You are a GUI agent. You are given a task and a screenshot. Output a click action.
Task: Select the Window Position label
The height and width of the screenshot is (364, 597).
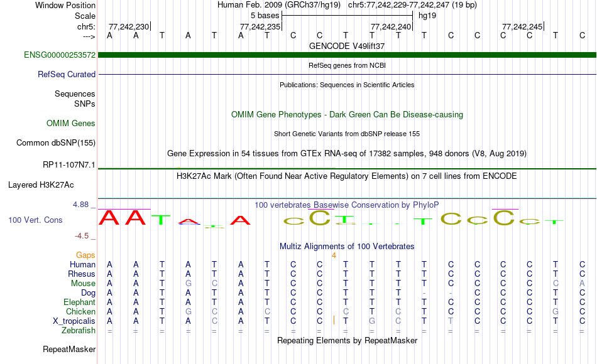click(65, 5)
